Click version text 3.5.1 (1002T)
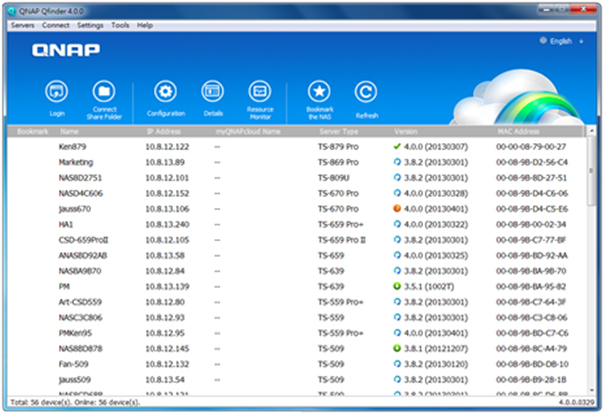This screenshot has height=413, width=604. click(429, 286)
